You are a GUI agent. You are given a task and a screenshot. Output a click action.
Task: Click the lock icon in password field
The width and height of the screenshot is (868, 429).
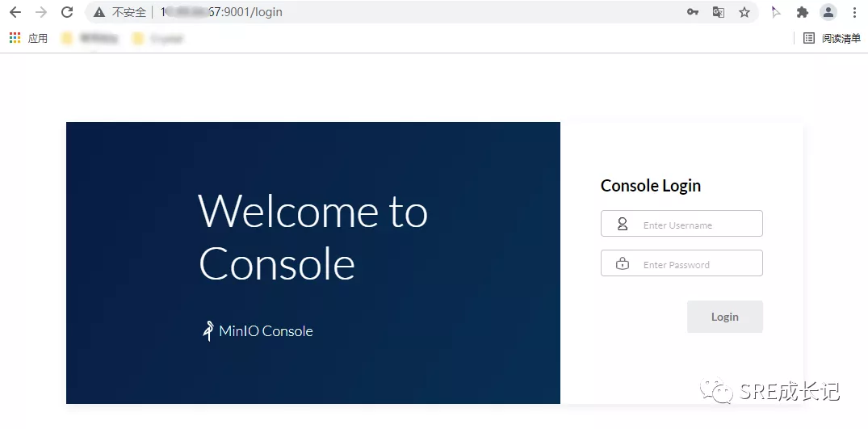pyautogui.click(x=623, y=263)
